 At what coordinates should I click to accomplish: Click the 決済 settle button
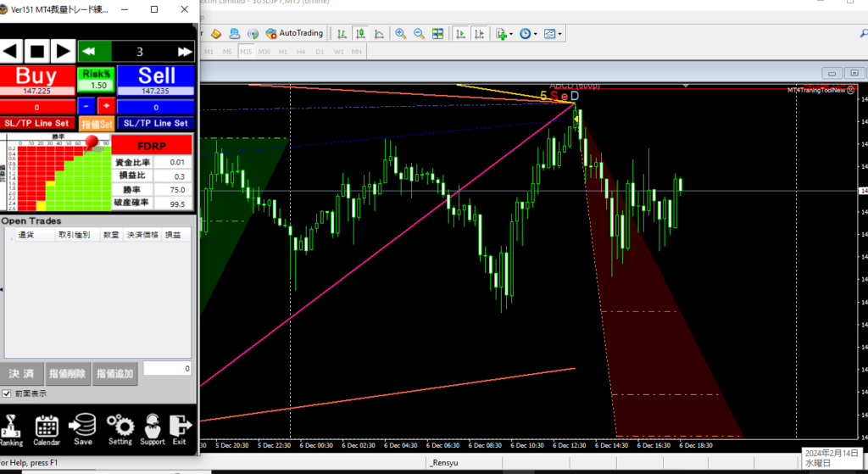(x=21, y=374)
